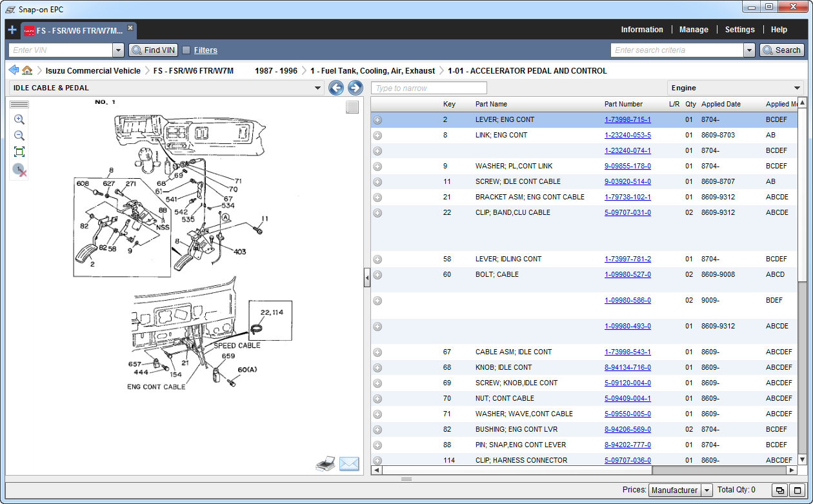813x504 pixels.
Task: Go to Home via the house icon
Action: pos(27,70)
